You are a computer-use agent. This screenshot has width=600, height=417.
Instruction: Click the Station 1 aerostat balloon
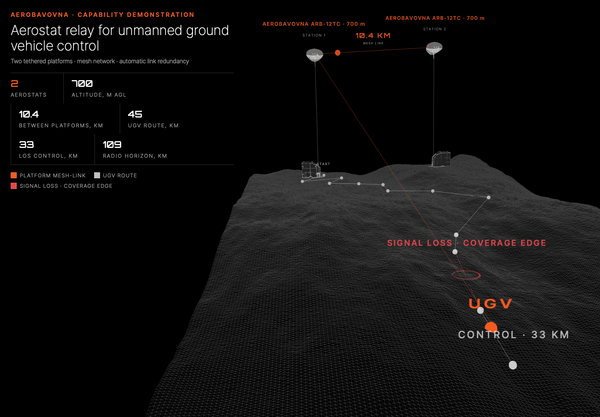(x=315, y=55)
